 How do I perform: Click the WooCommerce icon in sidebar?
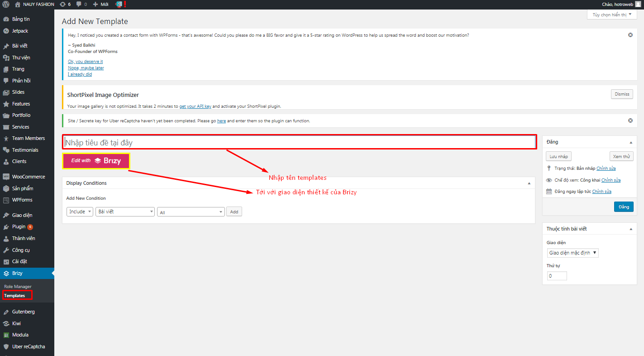[x=6, y=177]
